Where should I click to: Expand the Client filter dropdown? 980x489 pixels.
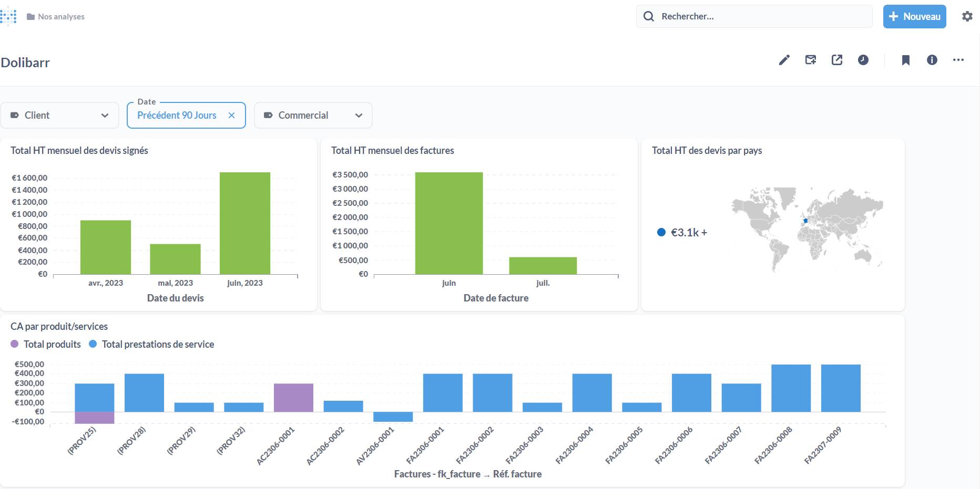click(59, 115)
